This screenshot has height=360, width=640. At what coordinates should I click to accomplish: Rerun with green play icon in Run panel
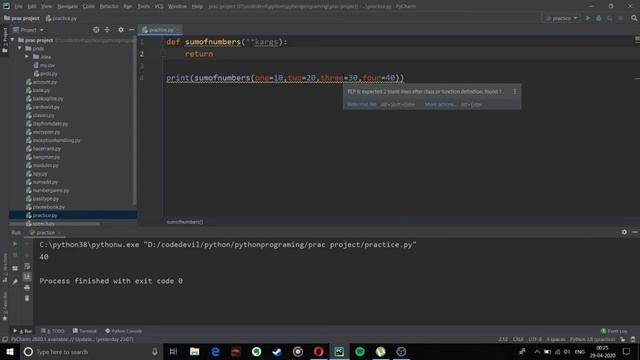coord(15,244)
